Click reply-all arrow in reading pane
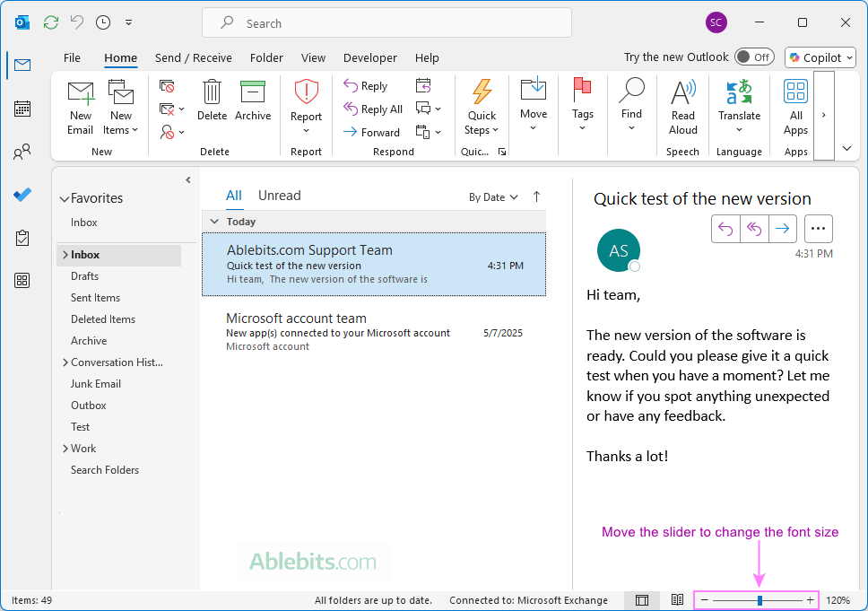868x611 pixels. (754, 229)
